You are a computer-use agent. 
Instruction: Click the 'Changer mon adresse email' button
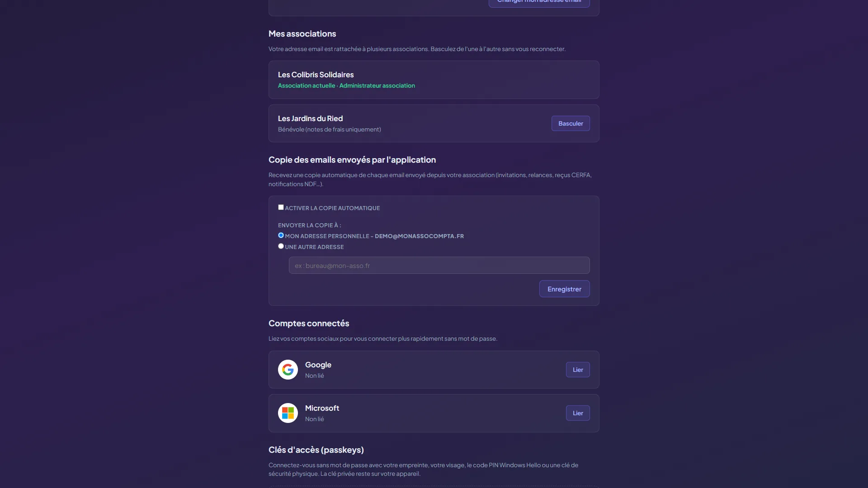[539, 2]
